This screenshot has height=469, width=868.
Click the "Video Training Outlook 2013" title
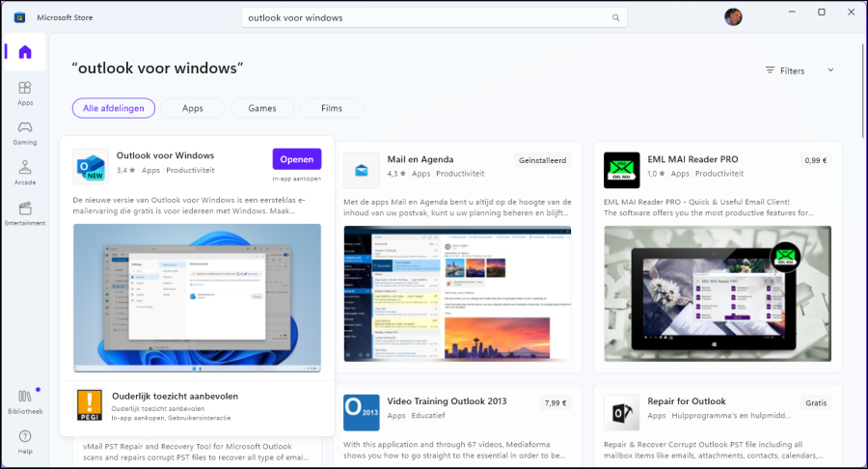pos(447,401)
